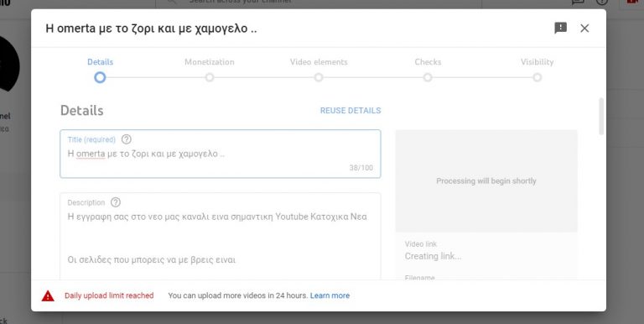Click the Video elements step circle marker
644x324 pixels.
(319, 77)
